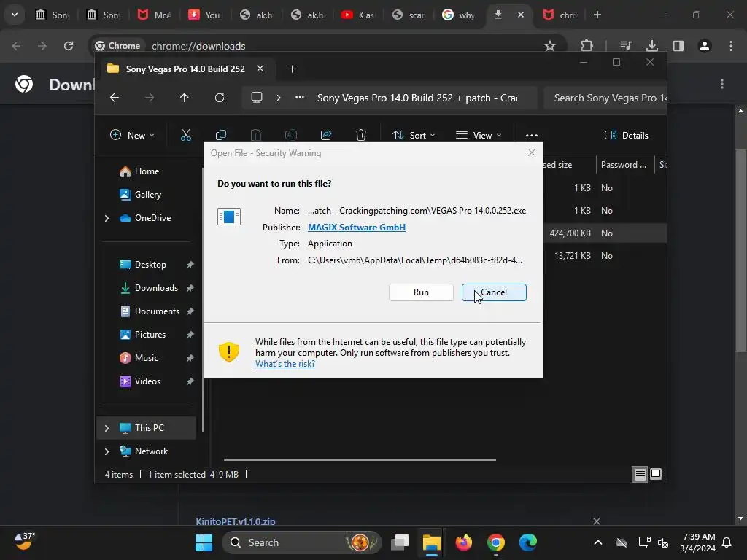The height and width of the screenshot is (560, 747).
Task: Switch to large thumbnails view icon in status bar
Action: [x=656, y=474]
